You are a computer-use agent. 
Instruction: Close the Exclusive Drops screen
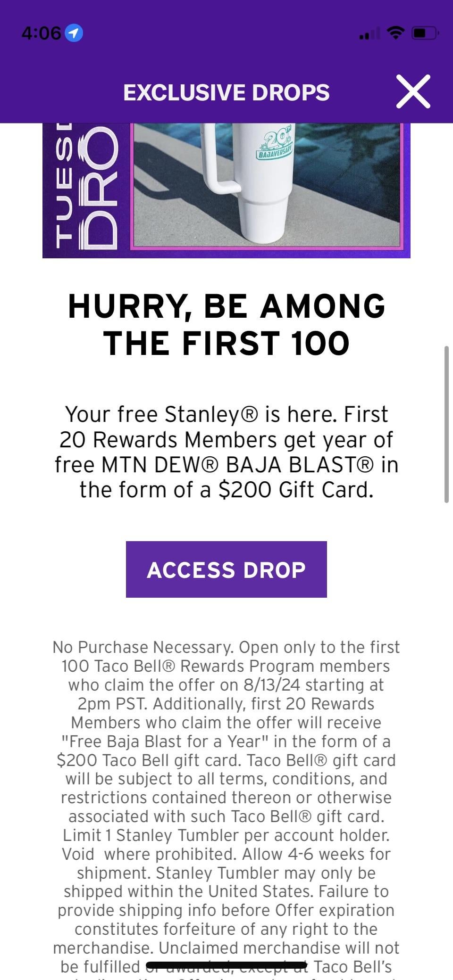tap(413, 91)
